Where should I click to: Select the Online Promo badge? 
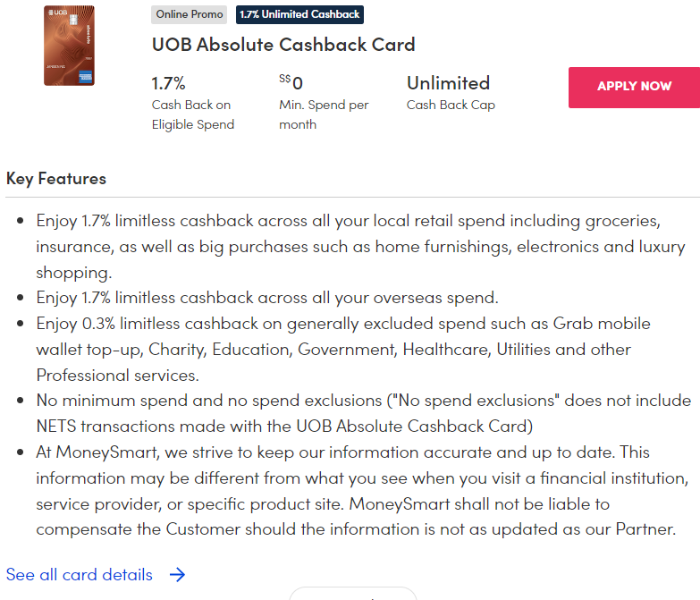tap(190, 14)
